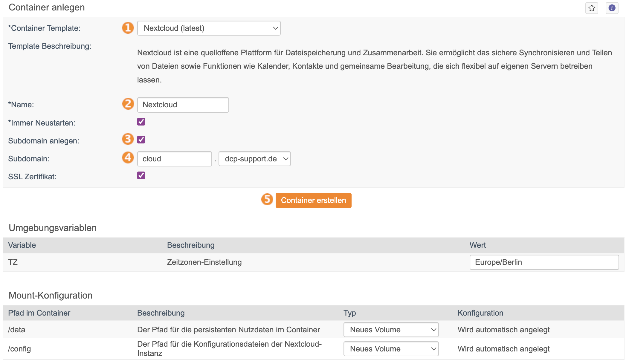Click orange step marker number 4

point(128,157)
